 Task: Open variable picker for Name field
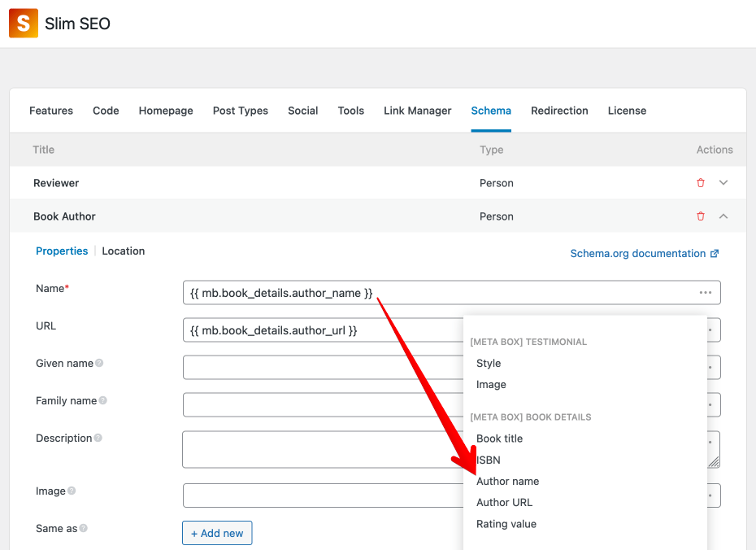pos(706,292)
